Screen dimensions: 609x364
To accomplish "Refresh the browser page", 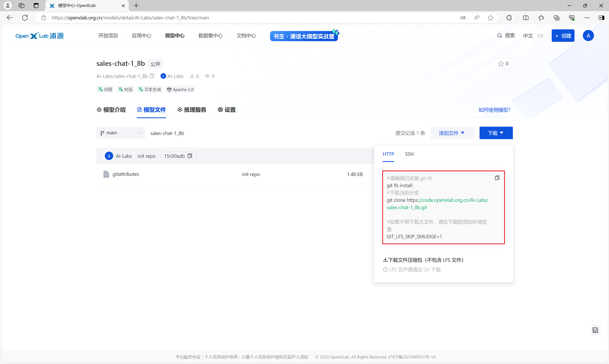I will (x=25, y=18).
